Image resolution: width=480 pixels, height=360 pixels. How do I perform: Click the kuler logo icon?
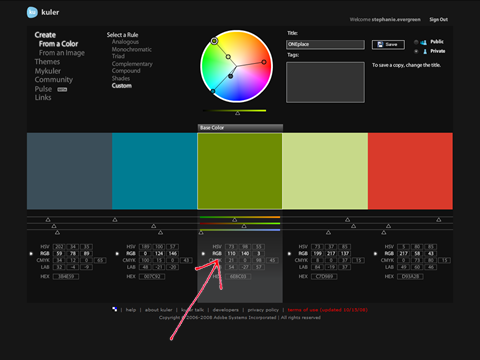(32, 12)
